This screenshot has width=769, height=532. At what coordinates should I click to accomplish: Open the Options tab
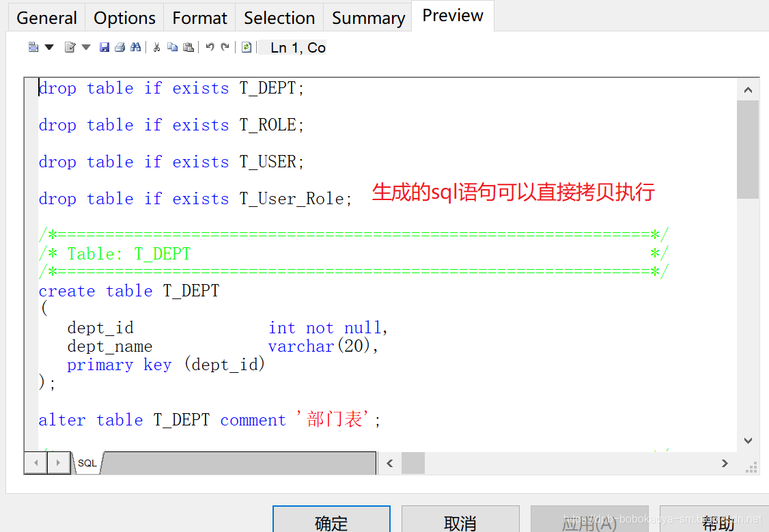124,18
